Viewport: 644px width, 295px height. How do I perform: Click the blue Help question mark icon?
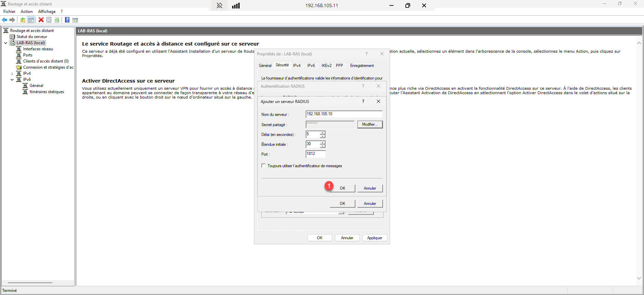pyautogui.click(x=67, y=20)
